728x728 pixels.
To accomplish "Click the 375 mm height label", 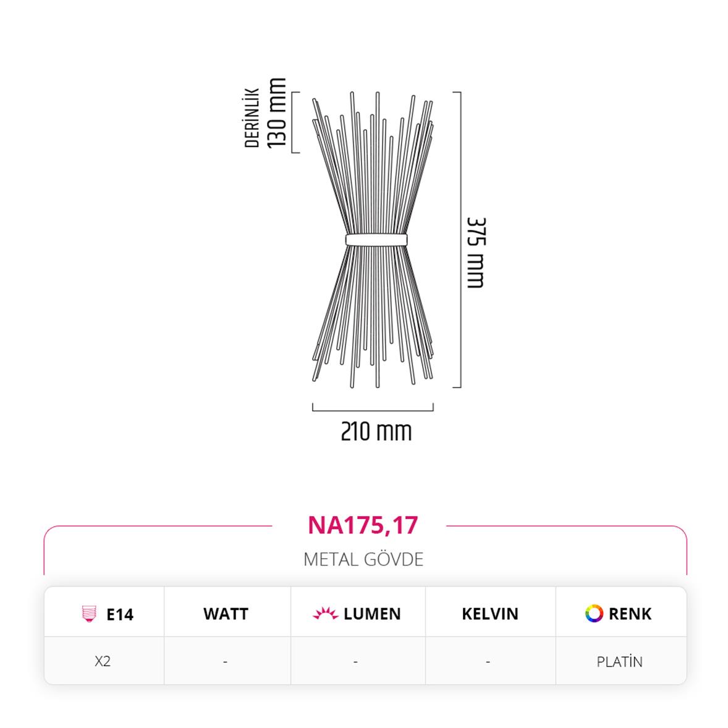I will tap(476, 253).
